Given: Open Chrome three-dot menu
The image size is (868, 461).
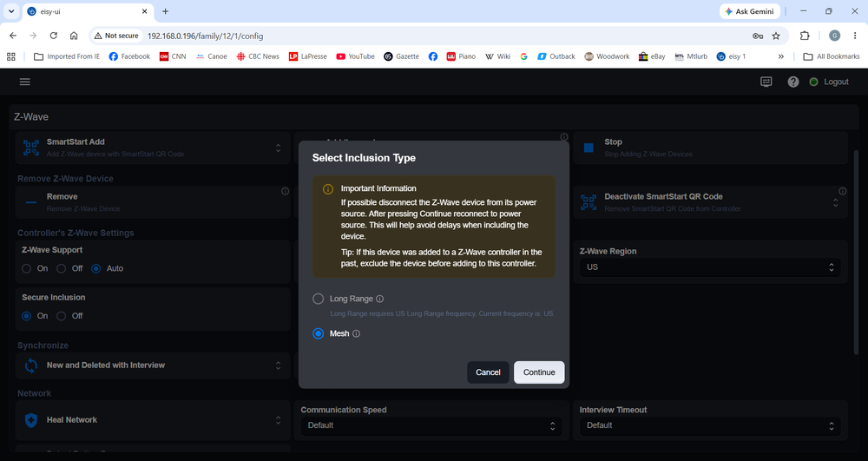Looking at the screenshot, I should (855, 36).
